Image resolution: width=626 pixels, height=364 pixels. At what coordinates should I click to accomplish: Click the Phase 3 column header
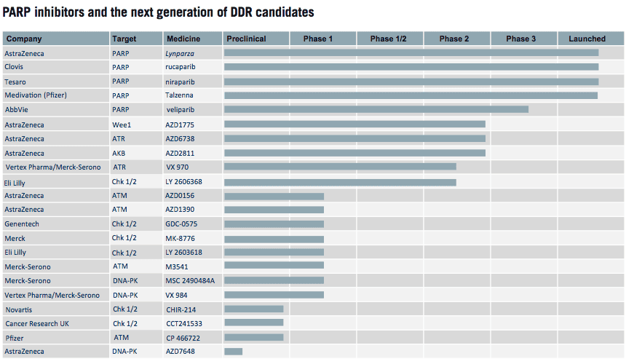[x=521, y=39]
